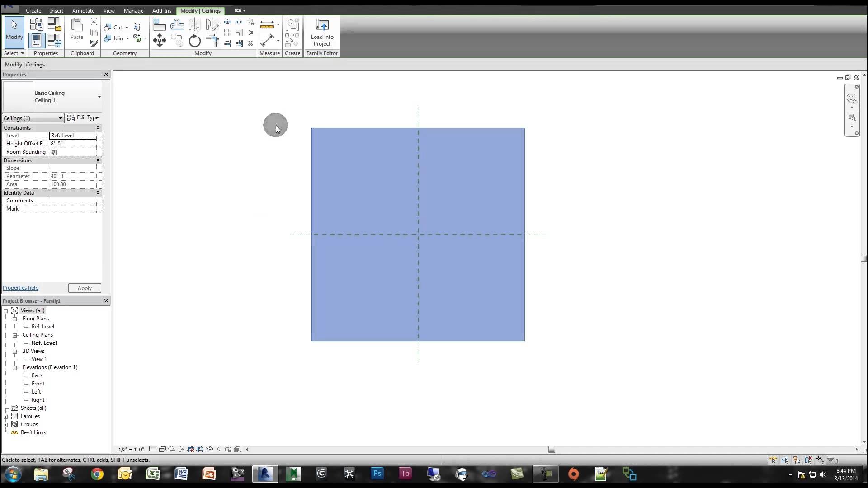Open the Annotate ribbon tab
This screenshot has height=488, width=868.
coord(83,10)
